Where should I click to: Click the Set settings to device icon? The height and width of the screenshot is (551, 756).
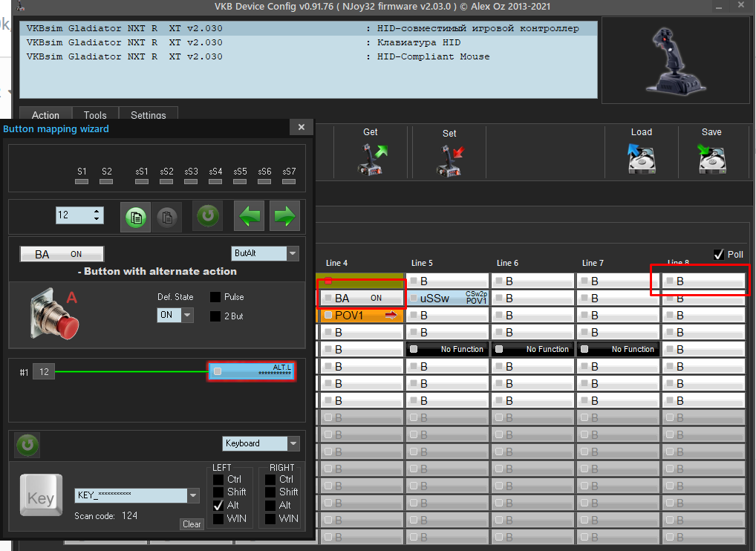point(450,160)
